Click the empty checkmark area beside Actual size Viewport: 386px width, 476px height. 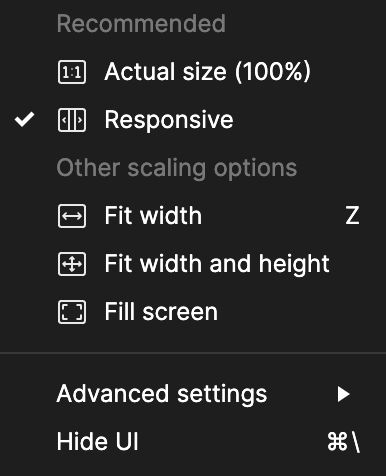pos(24,72)
